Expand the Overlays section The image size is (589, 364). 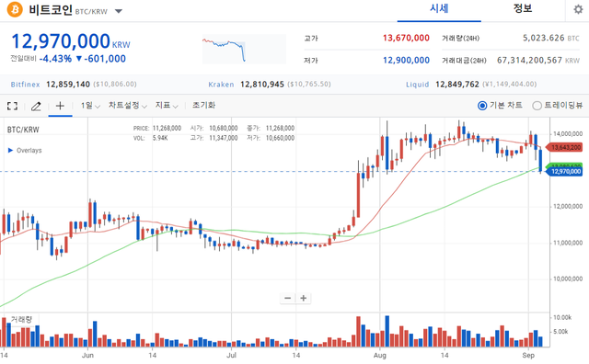click(x=25, y=150)
